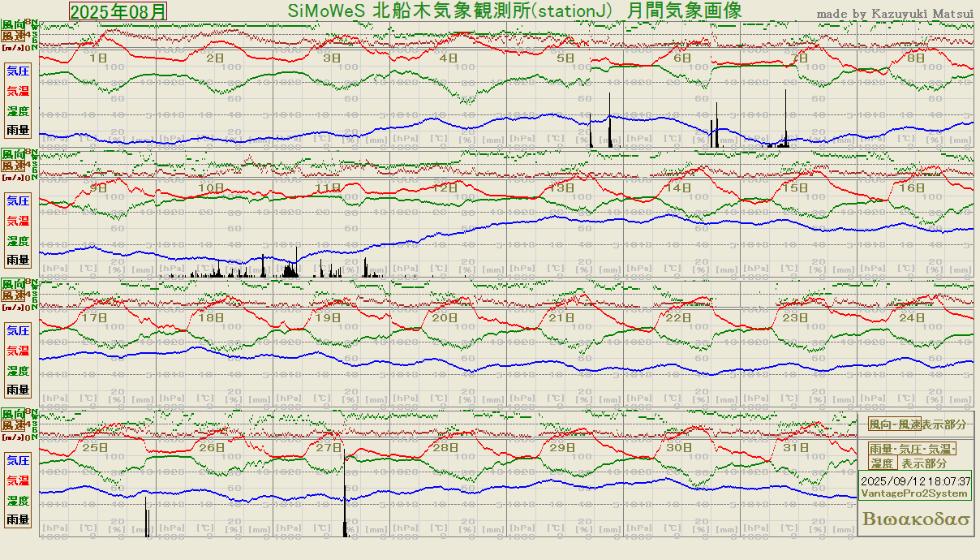The image size is (980, 560).
Task: Click the 2025年08月 month label box
Action: coord(118,11)
